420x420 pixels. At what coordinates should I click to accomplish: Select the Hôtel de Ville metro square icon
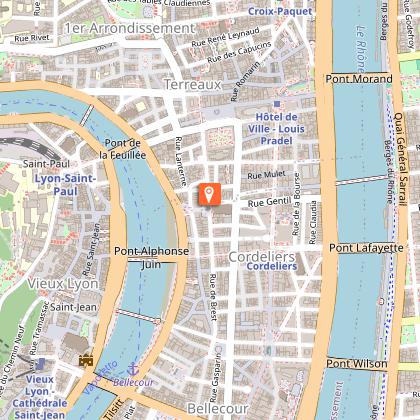click(x=277, y=104)
